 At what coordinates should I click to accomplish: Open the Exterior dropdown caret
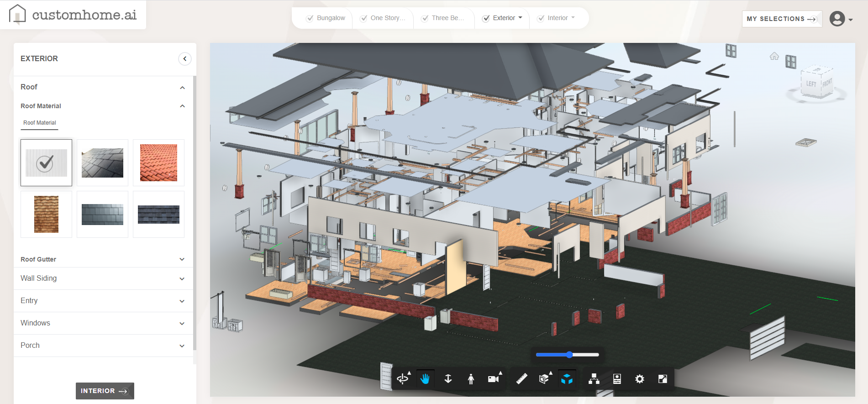pyautogui.click(x=520, y=18)
